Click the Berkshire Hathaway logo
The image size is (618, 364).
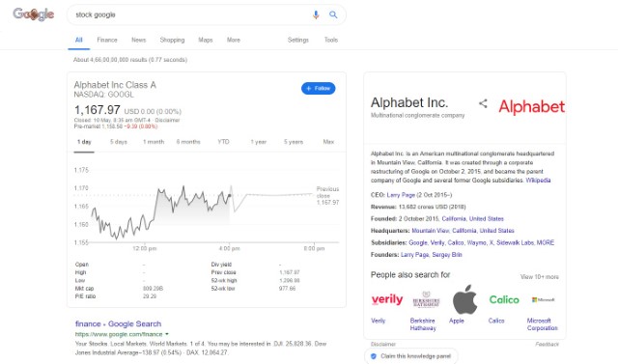point(426,299)
